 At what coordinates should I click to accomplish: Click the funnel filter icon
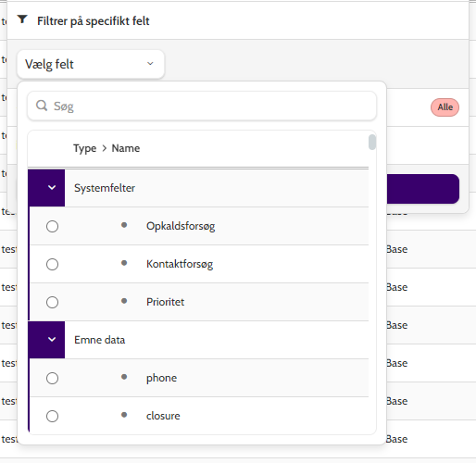point(22,19)
